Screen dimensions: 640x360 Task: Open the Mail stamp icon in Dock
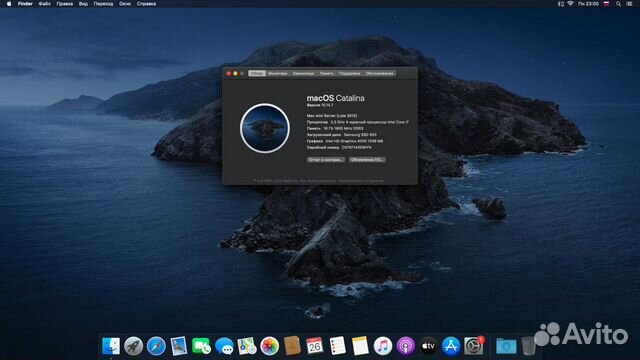coord(179,346)
